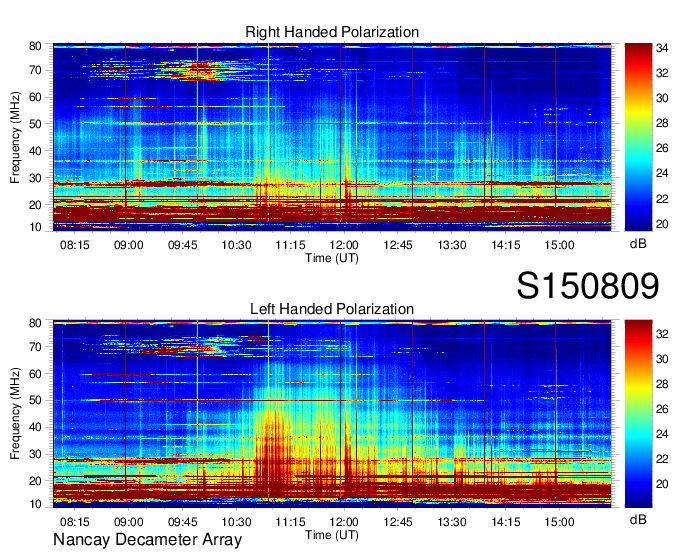Click the 24 value on Right Handed color bar
Screen dimensions: 680x552
click(x=662, y=173)
